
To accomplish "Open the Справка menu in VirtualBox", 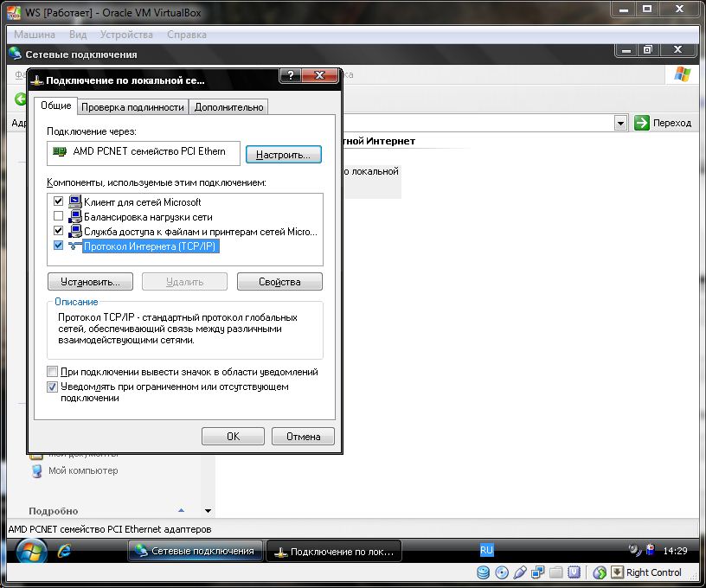I will pyautogui.click(x=187, y=35).
